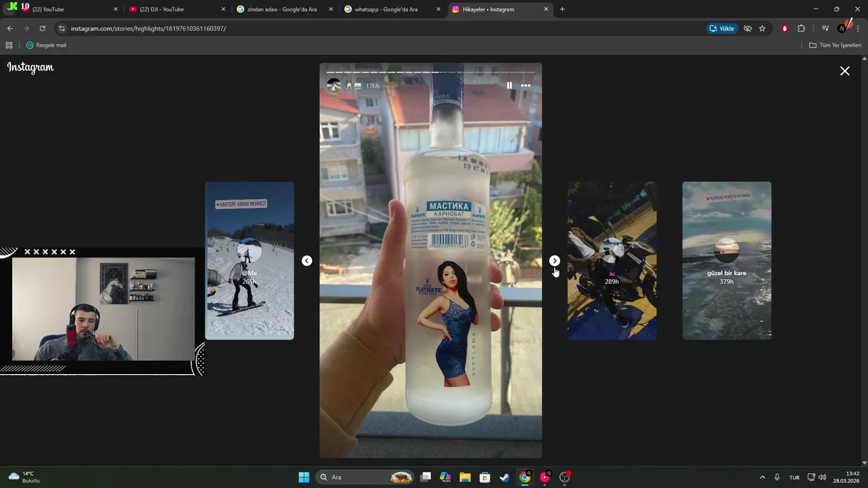Open the media controls music icon
Viewport: 868px width, 488px height.
(x=825, y=28)
